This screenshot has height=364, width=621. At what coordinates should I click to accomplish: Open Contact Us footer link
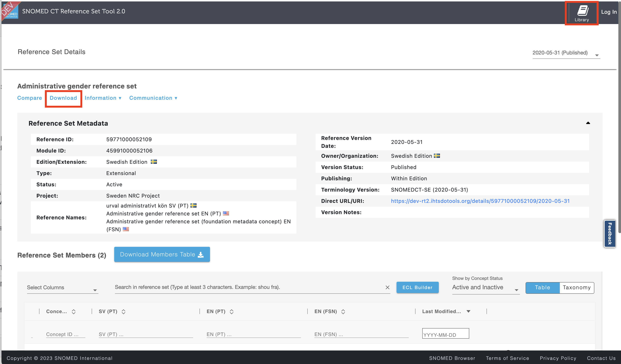pos(601,358)
